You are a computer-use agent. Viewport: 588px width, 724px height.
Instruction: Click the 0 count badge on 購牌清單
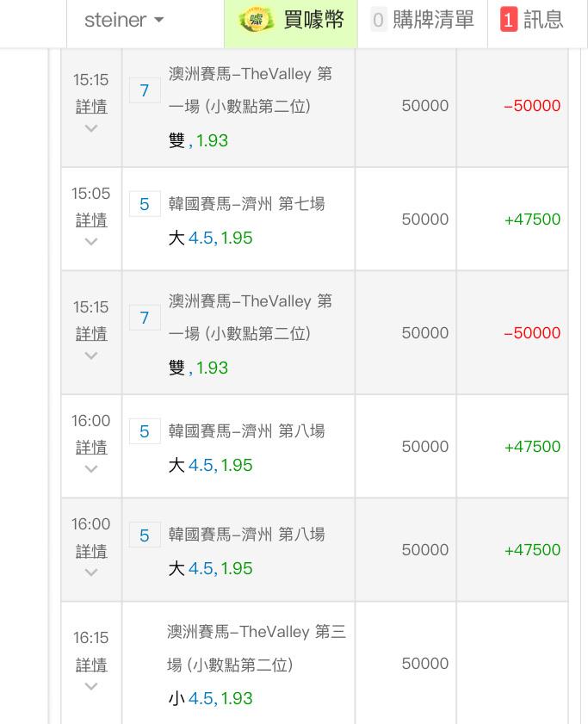[x=378, y=20]
